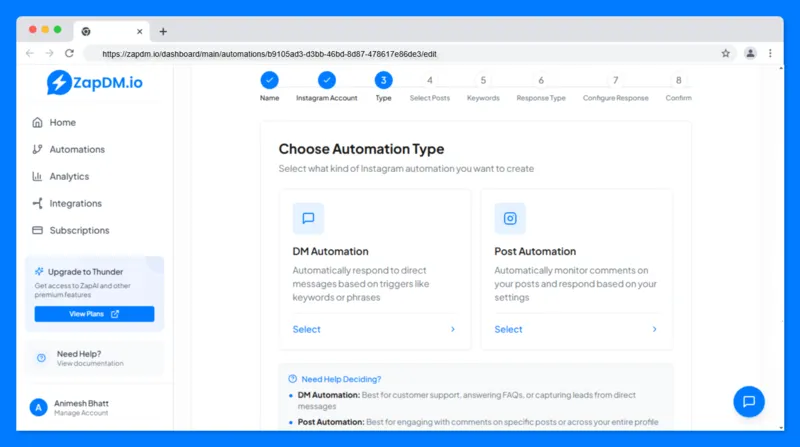
Task: Jump to step 5 Keywords
Action: pos(483,80)
